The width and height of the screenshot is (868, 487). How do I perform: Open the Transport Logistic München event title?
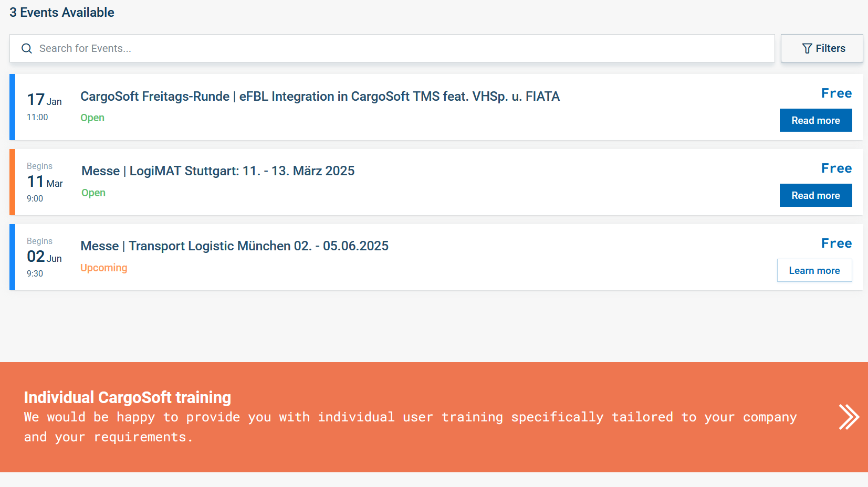coord(234,246)
